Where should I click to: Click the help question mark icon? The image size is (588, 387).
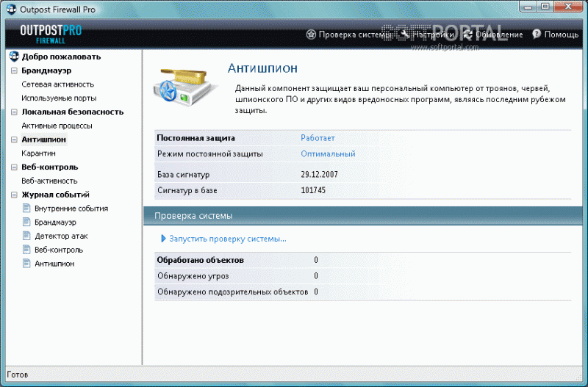tap(537, 34)
